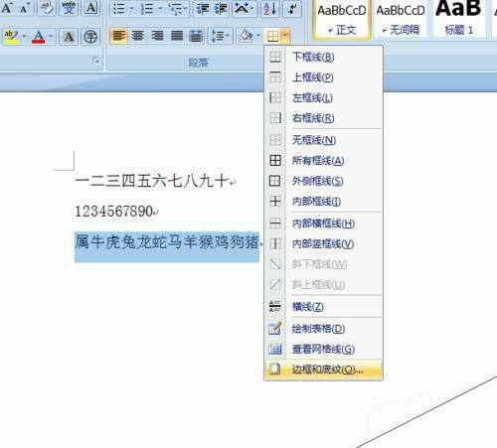Choose 无框线(N) menu entry
Viewport: 497px width, 448px height.
(323, 140)
